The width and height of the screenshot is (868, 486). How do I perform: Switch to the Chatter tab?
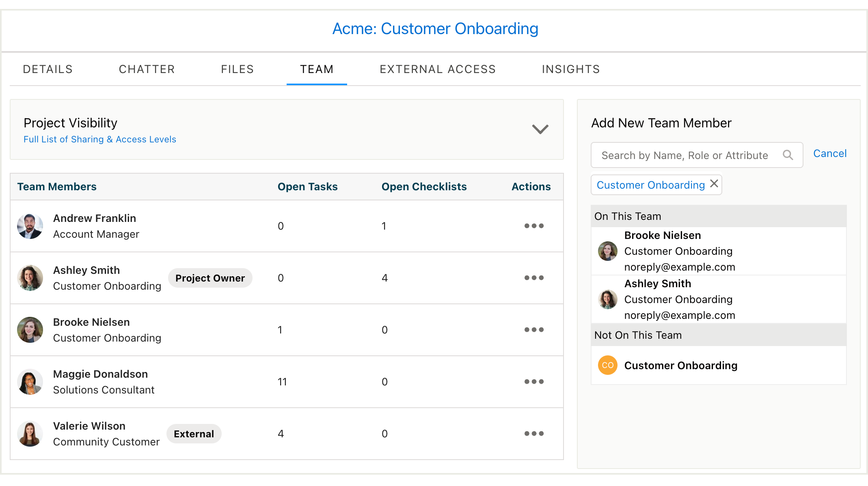147,69
